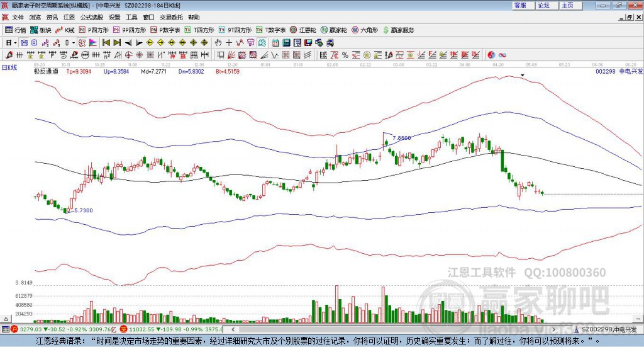
Task: Click the 7.8800 high price flag
Action: tap(402, 138)
